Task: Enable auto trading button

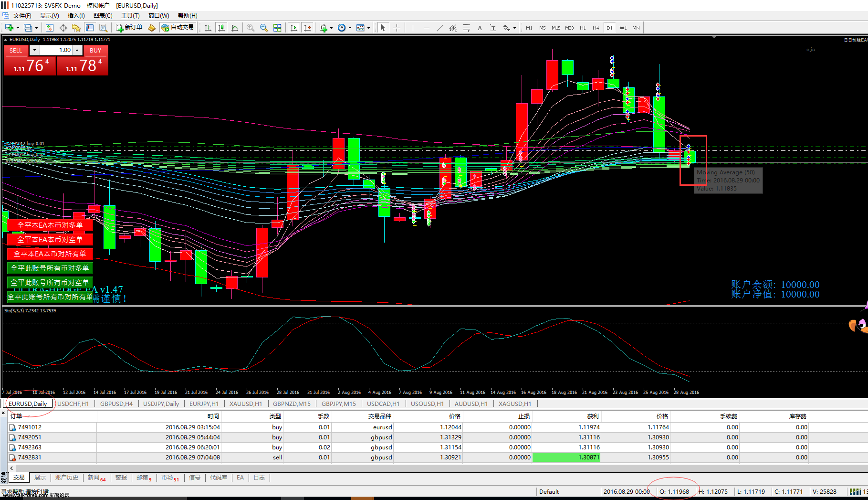Action: (x=178, y=28)
